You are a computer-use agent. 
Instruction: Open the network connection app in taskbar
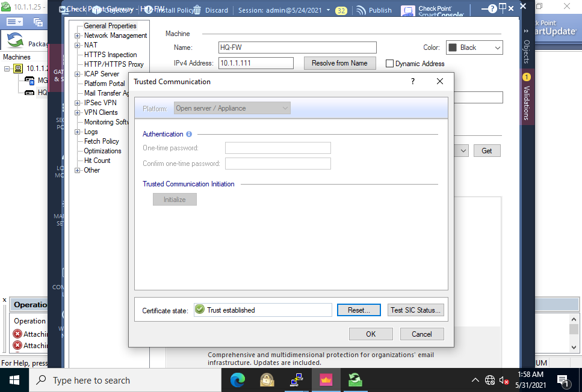pyautogui.click(x=296, y=380)
